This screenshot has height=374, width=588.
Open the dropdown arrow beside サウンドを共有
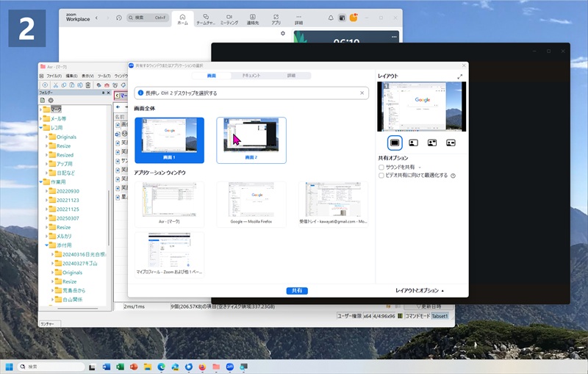(x=420, y=167)
